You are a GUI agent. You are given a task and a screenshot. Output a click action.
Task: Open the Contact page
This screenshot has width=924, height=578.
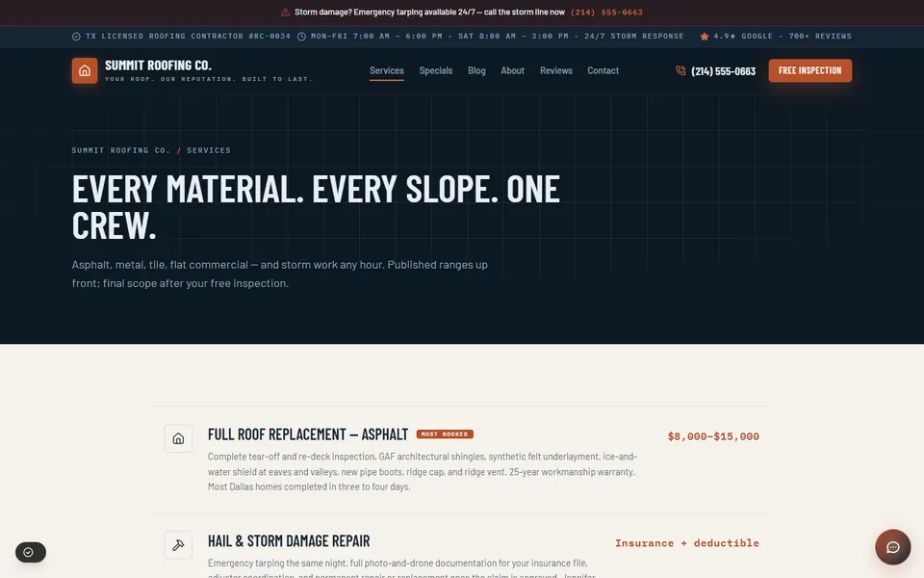click(x=603, y=70)
